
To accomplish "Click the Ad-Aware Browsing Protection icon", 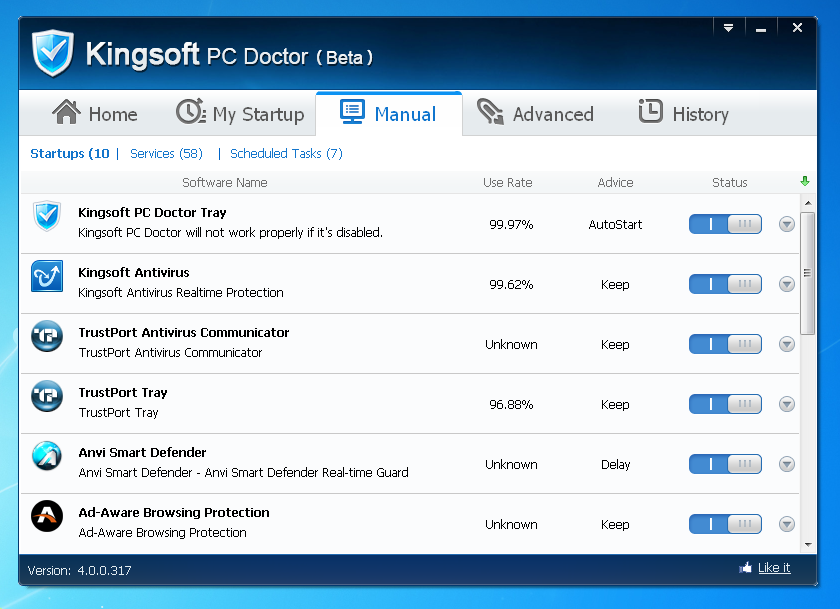I will [x=47, y=516].
